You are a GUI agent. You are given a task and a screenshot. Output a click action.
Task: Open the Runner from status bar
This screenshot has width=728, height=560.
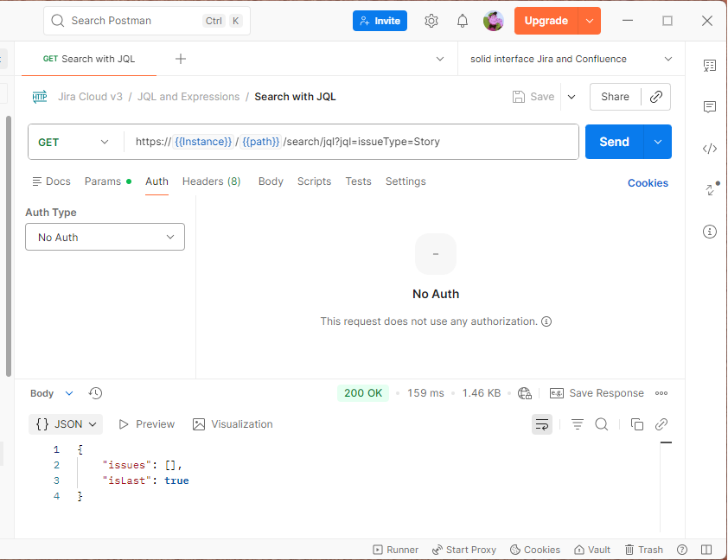click(396, 550)
